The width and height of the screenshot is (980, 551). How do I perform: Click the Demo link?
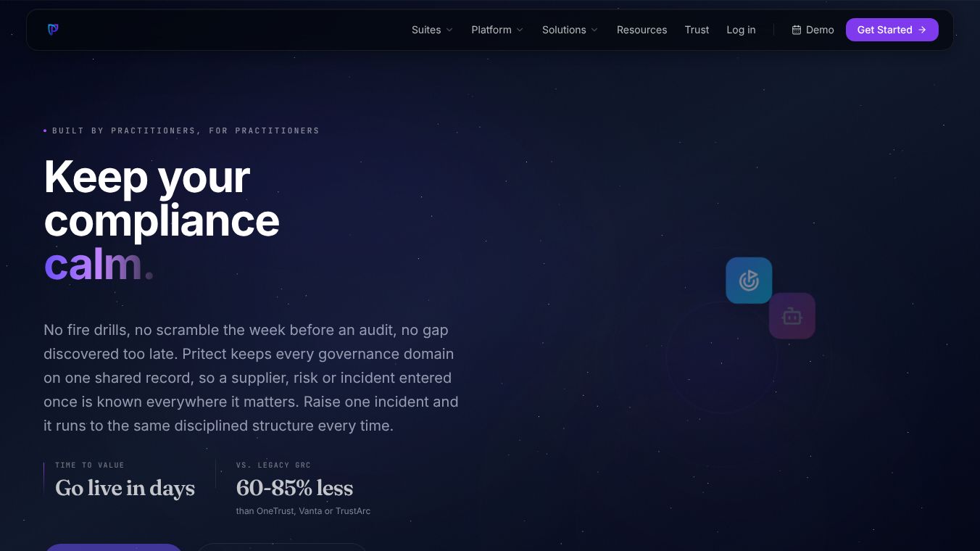pyautogui.click(x=813, y=30)
